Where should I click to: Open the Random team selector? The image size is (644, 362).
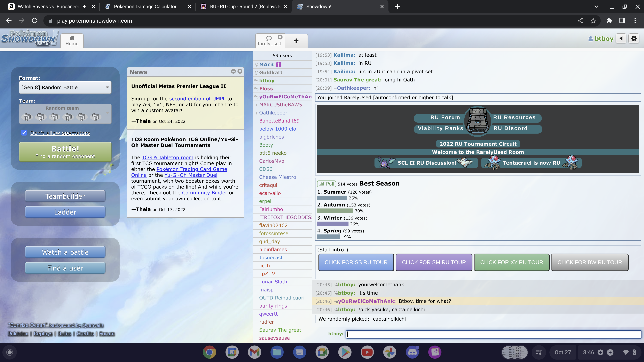click(x=65, y=114)
